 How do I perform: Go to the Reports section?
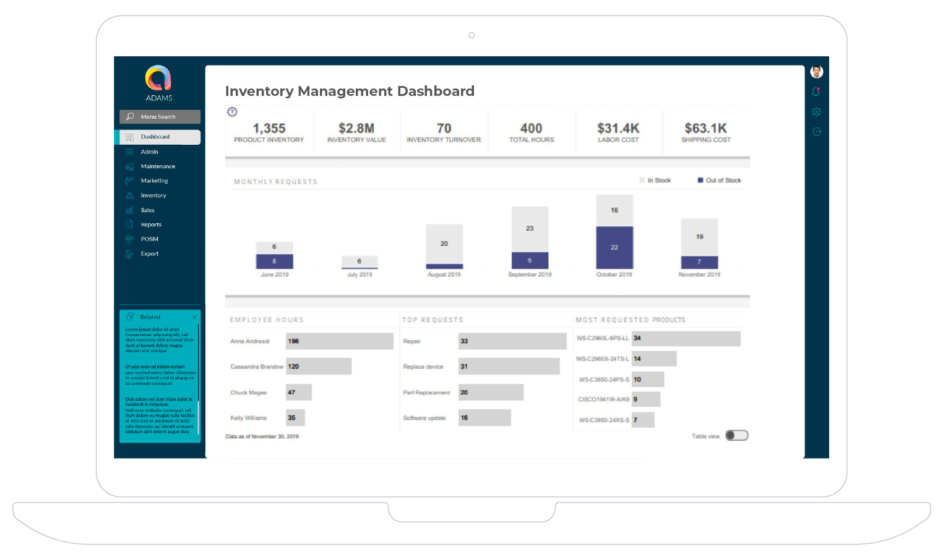(x=151, y=225)
